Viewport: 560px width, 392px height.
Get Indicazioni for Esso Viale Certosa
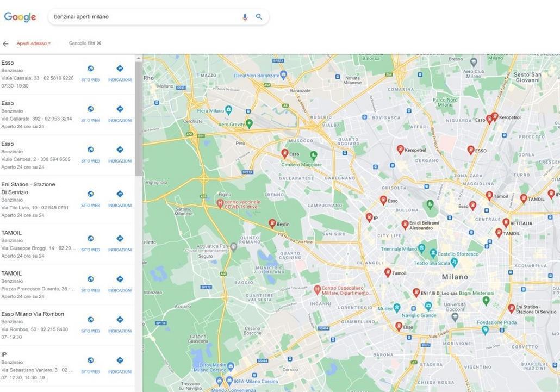(120, 154)
